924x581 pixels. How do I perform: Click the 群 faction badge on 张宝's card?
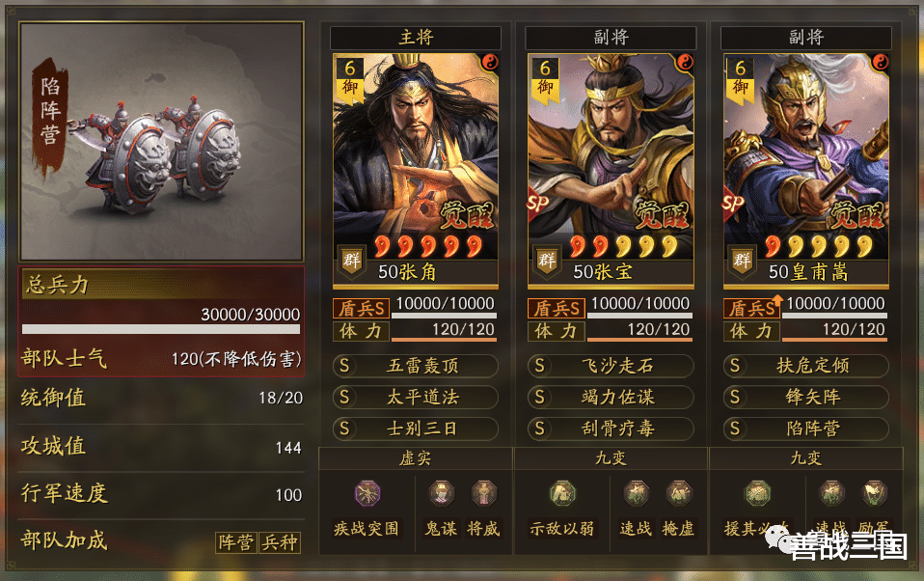(547, 261)
